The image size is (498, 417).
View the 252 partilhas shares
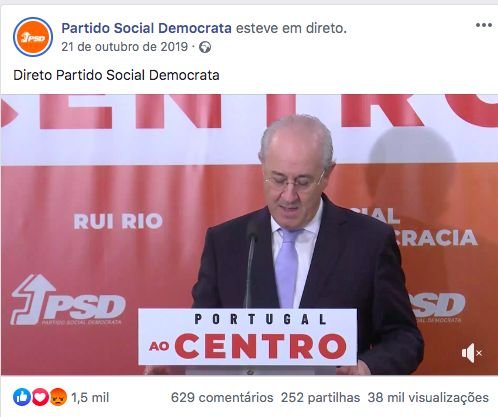pyautogui.click(x=320, y=398)
